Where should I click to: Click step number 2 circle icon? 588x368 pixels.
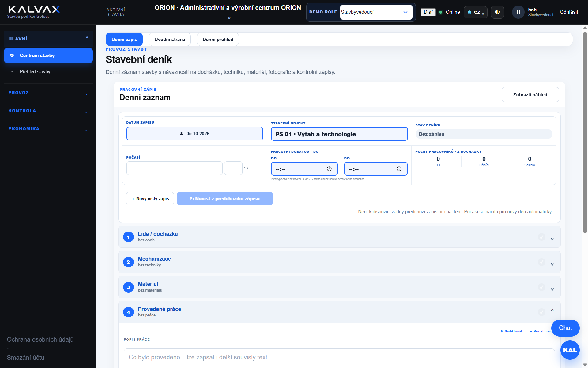[128, 262]
